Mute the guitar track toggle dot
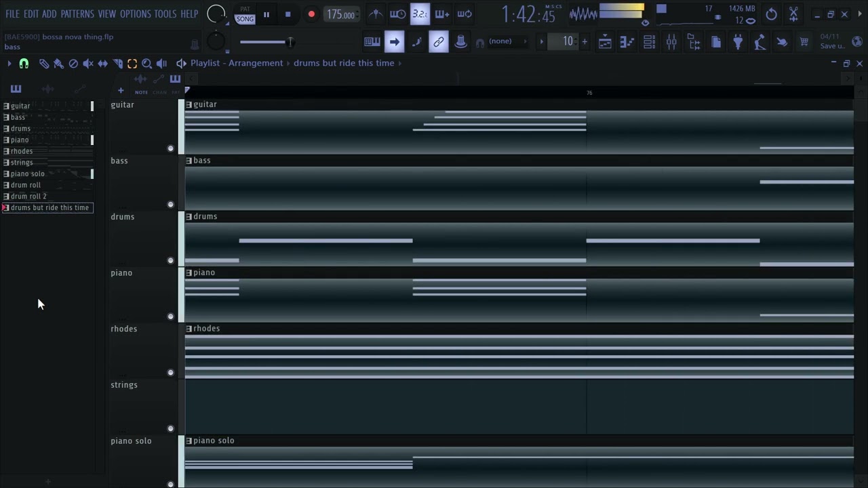Viewport: 868px width, 488px height. point(170,148)
